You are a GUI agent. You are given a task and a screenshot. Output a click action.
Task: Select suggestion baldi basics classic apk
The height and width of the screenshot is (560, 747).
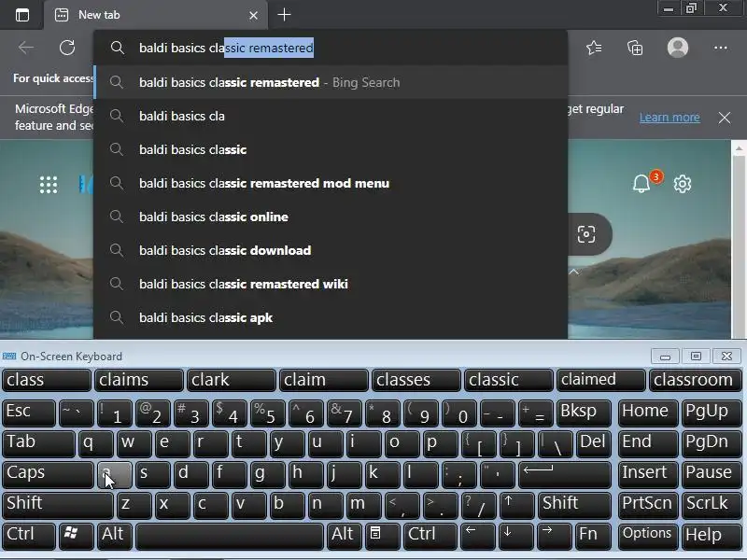(331, 317)
